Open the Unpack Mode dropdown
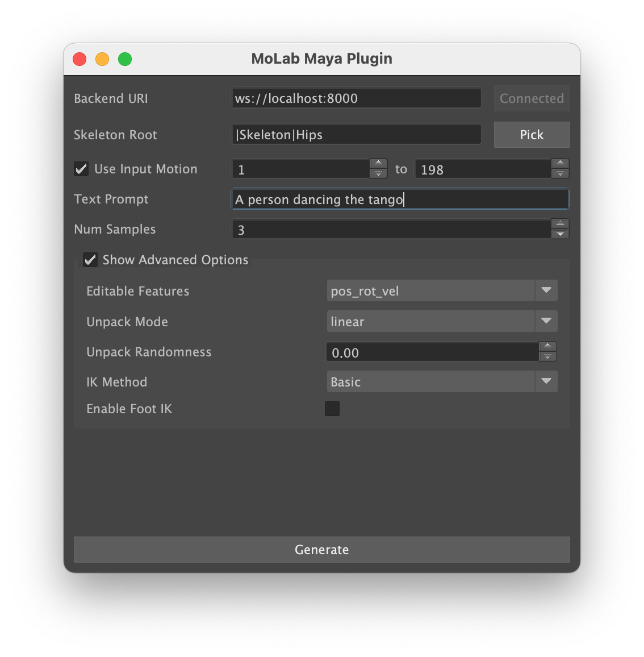 click(x=442, y=321)
